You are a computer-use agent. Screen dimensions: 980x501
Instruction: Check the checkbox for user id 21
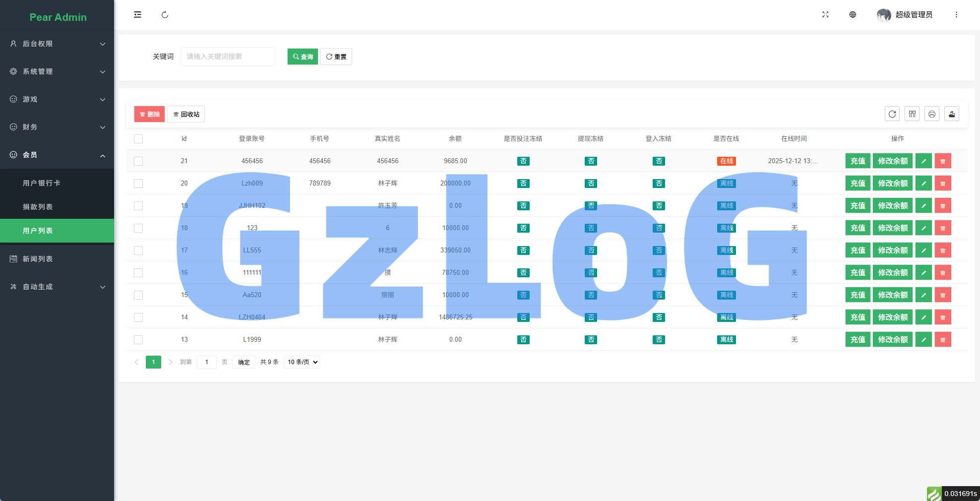click(x=138, y=161)
